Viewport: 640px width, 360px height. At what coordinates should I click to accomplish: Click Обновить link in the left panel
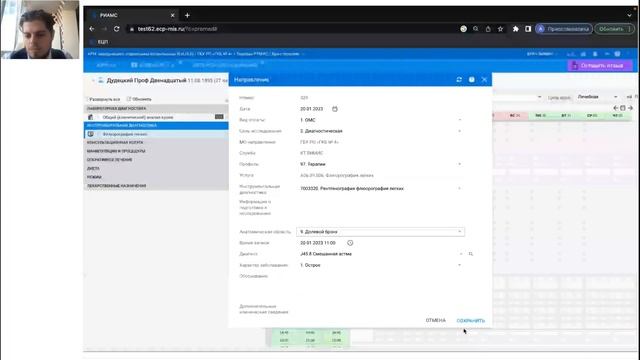(x=139, y=99)
